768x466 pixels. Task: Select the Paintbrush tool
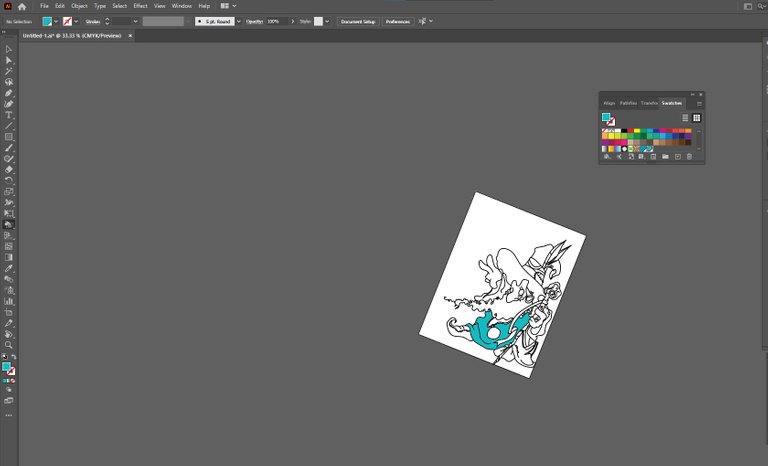tap(8, 148)
